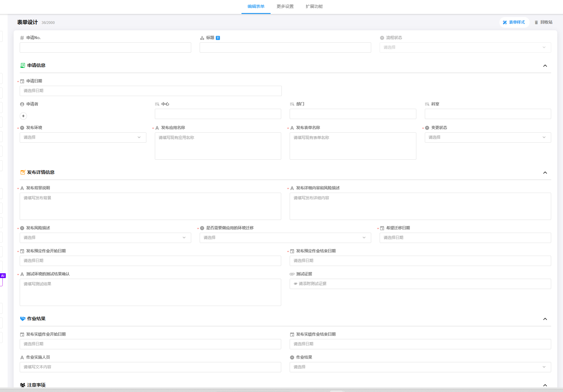Click the lookup icon beside 中心
The height and width of the screenshot is (392, 563).
[x=157, y=104]
